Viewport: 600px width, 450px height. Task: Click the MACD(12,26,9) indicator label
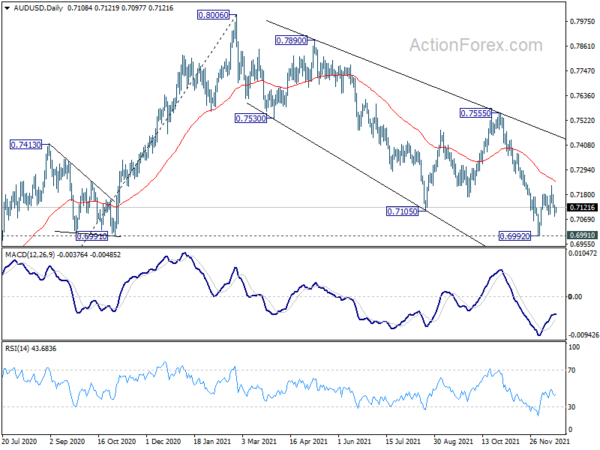pos(30,255)
